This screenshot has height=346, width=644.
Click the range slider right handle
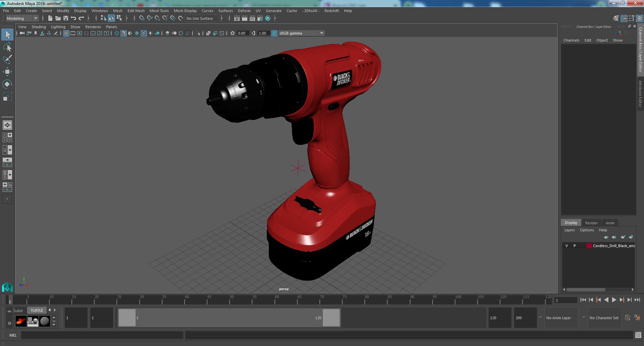(331, 318)
